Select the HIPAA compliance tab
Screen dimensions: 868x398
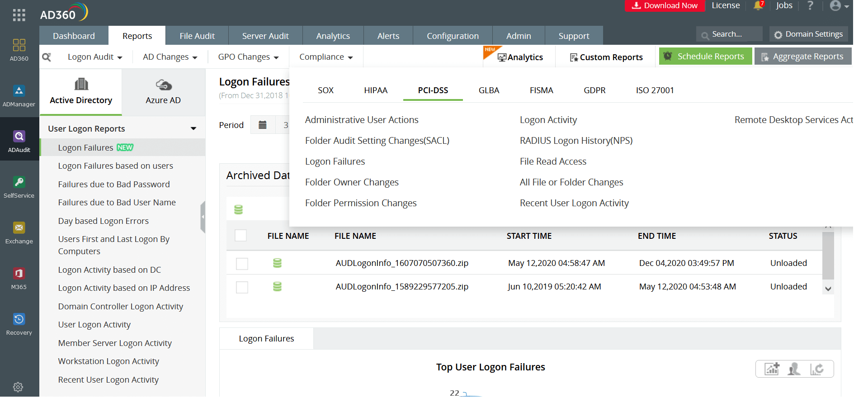pos(376,90)
